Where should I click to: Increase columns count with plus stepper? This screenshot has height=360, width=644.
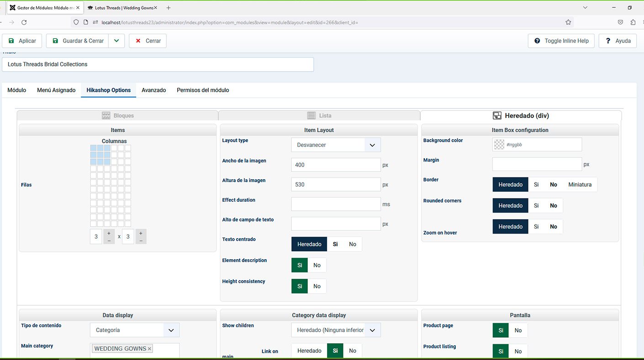click(x=109, y=233)
